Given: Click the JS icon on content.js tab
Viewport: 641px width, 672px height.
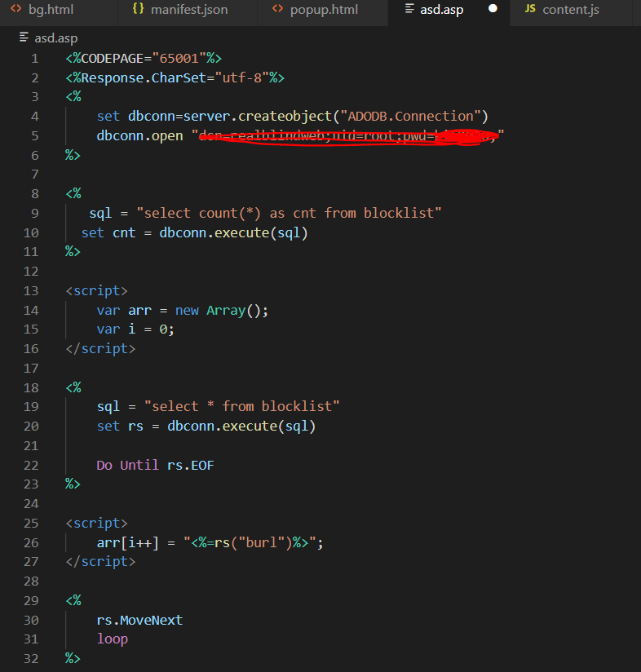Looking at the screenshot, I should coord(530,10).
